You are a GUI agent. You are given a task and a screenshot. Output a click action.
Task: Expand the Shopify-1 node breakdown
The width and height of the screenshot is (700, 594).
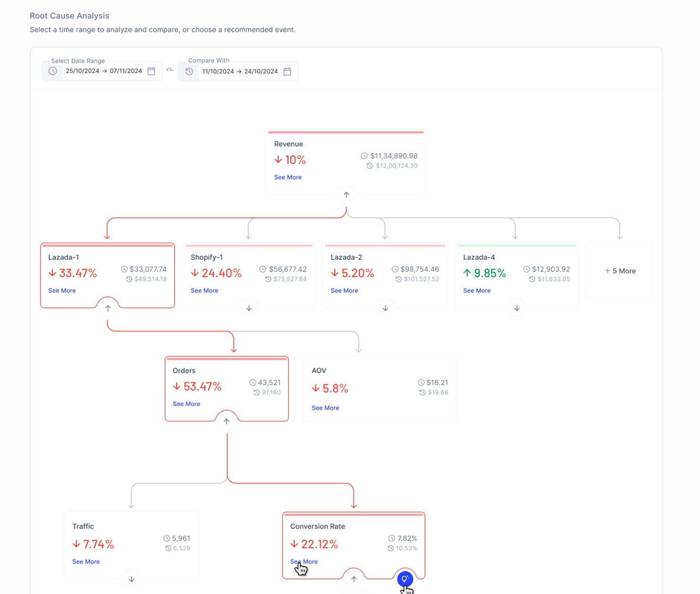tap(249, 308)
